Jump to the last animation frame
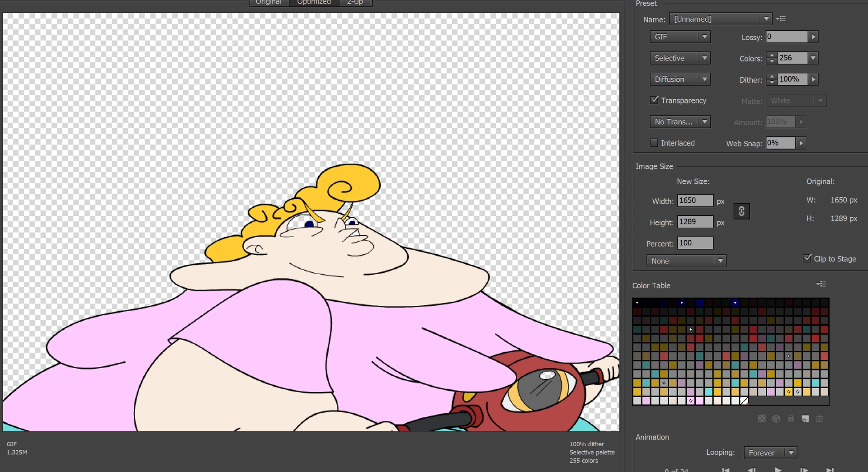The height and width of the screenshot is (472, 868). point(830,470)
